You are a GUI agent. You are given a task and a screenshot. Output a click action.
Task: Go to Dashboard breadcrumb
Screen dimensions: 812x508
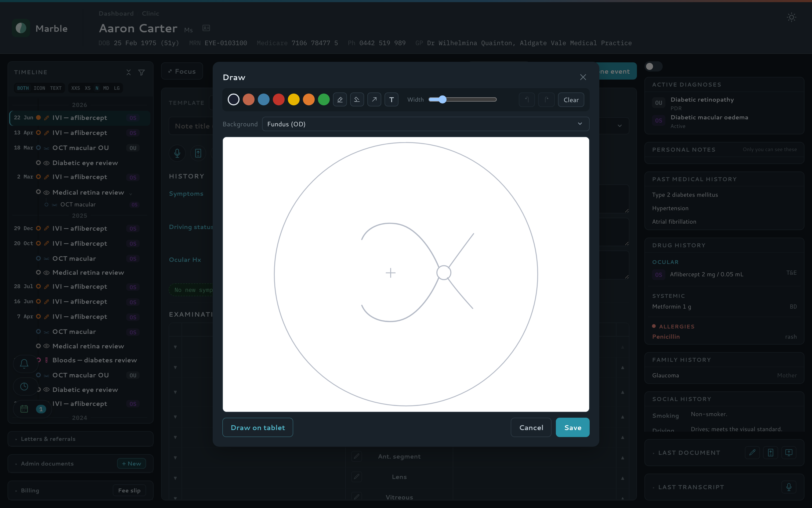116,13
